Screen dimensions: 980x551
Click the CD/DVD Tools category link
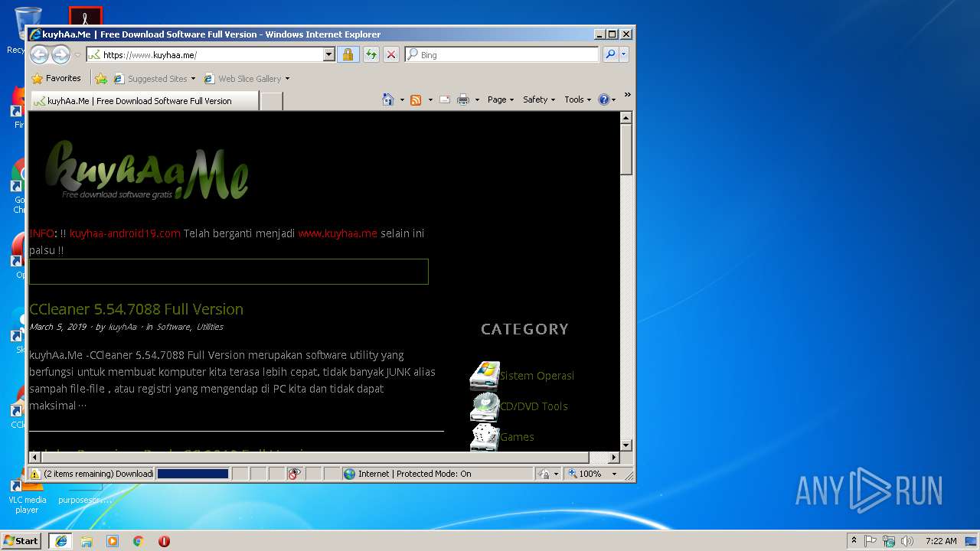click(x=534, y=406)
